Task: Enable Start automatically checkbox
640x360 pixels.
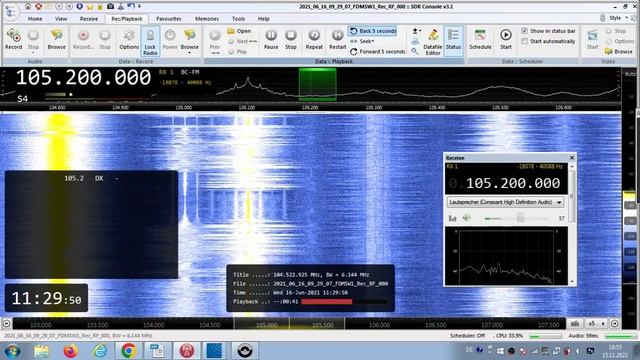Action: coord(524,41)
